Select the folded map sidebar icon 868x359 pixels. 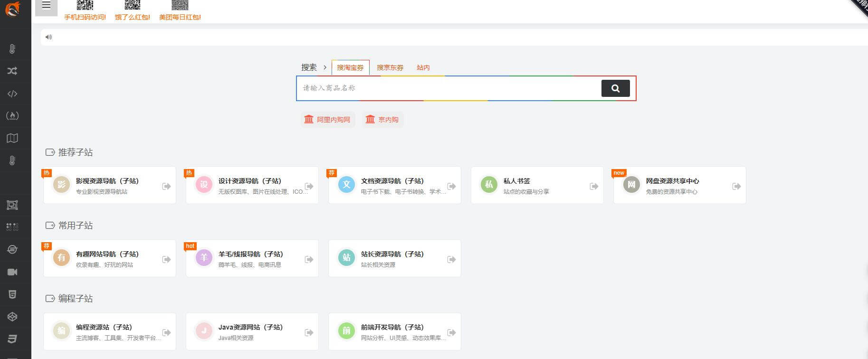pos(12,138)
